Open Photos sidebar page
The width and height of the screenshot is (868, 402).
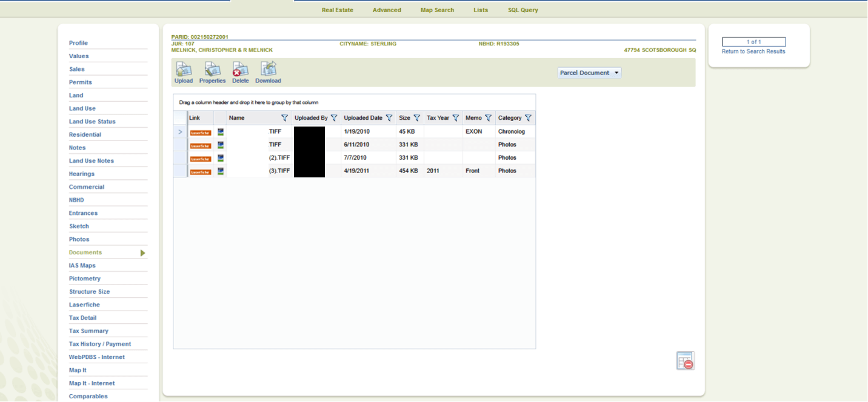tap(79, 239)
